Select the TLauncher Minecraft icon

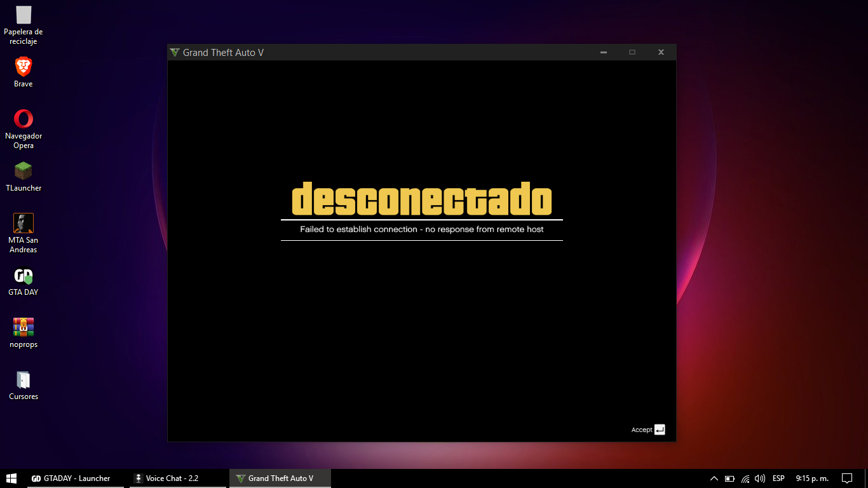point(24,172)
